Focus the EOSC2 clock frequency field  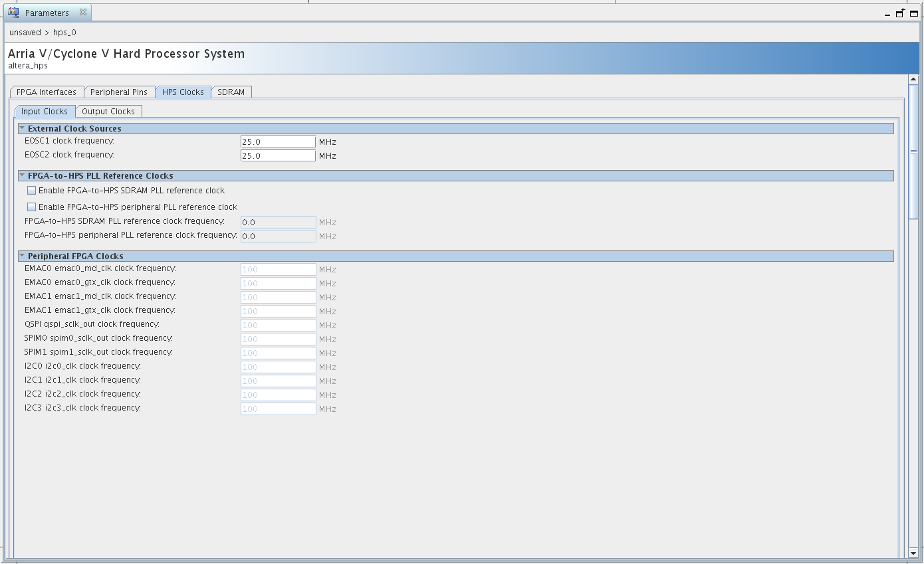278,155
